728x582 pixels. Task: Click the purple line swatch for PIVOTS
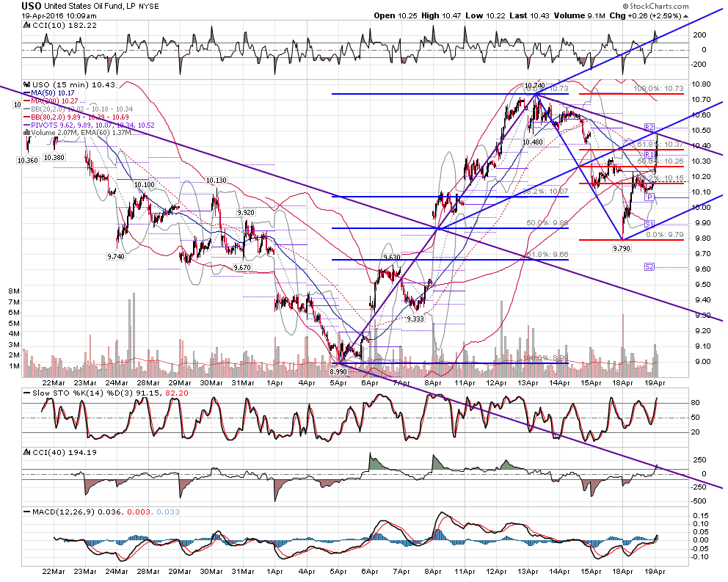point(27,126)
